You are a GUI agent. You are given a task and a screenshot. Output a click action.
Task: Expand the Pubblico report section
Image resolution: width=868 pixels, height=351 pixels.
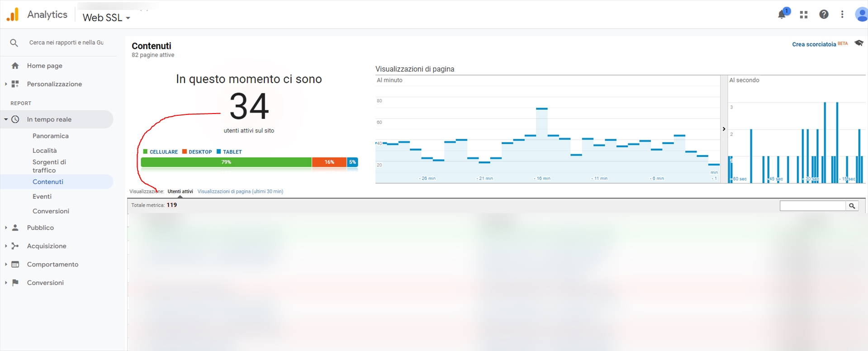tap(6, 228)
